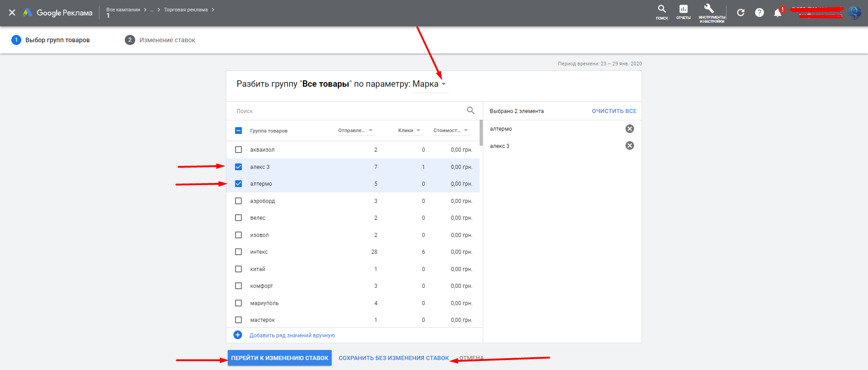Click Перейти к изменению ставок button
The image size is (868, 370).
tap(280, 358)
